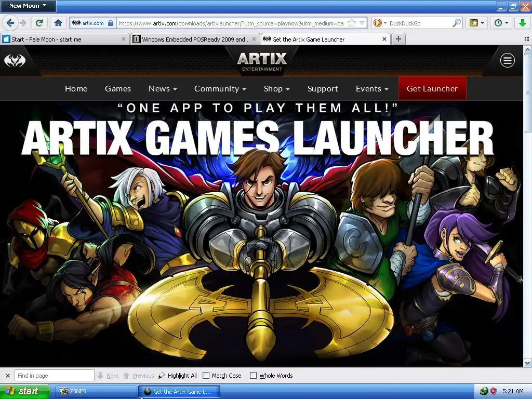Open the bookmarks menu button
This screenshot has height=399, width=532.
point(477,23)
